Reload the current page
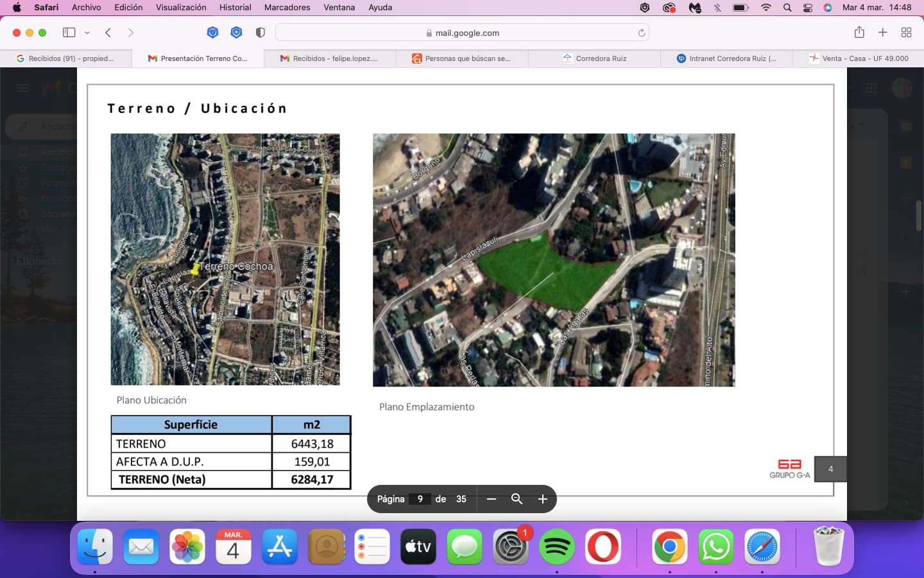Screen dimensions: 924x578 [641, 33]
